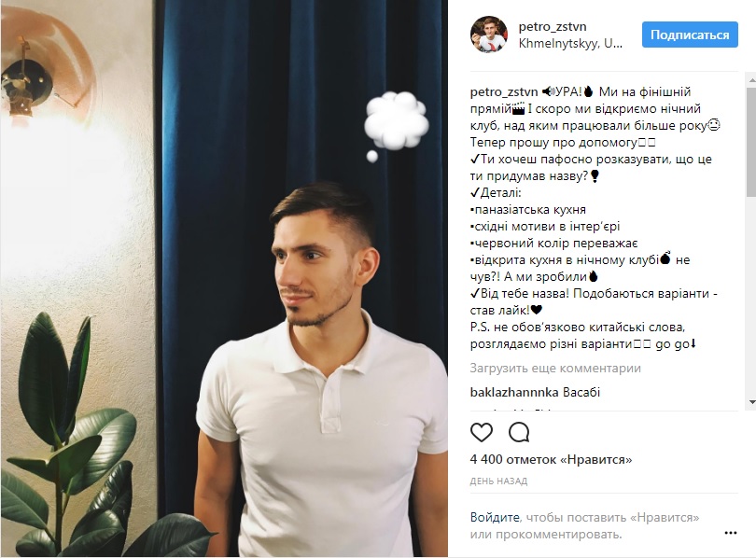Click the petro_zstvn profile avatar
Viewport: 756px width, 558px height.
click(x=489, y=35)
